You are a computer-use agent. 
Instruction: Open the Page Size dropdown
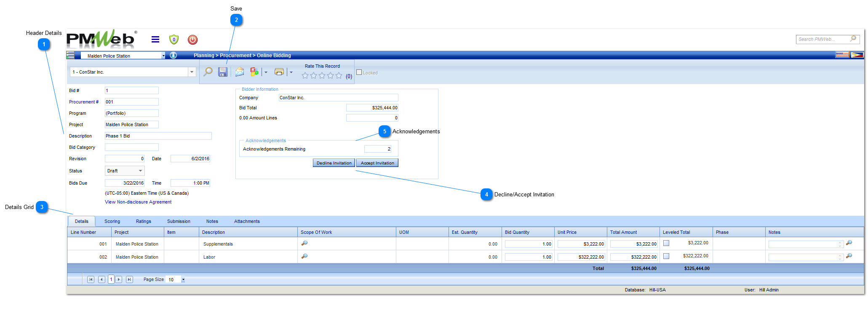pyautogui.click(x=183, y=280)
